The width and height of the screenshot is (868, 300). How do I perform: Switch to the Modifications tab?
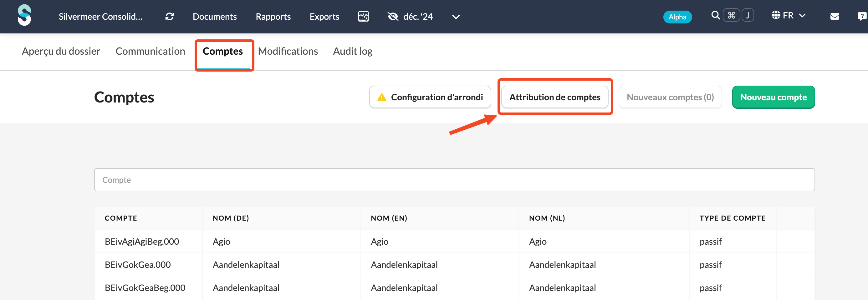(288, 51)
